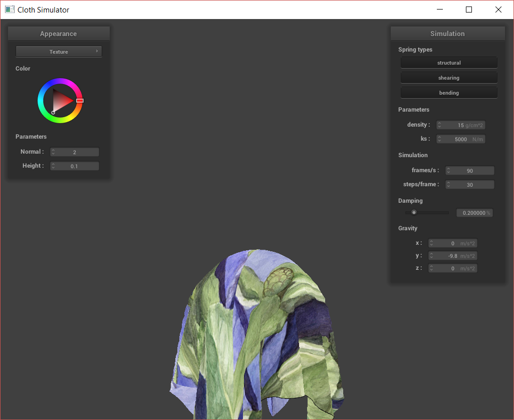514x420 pixels.
Task: Minimize the Cloth Simulator window
Action: (440, 10)
